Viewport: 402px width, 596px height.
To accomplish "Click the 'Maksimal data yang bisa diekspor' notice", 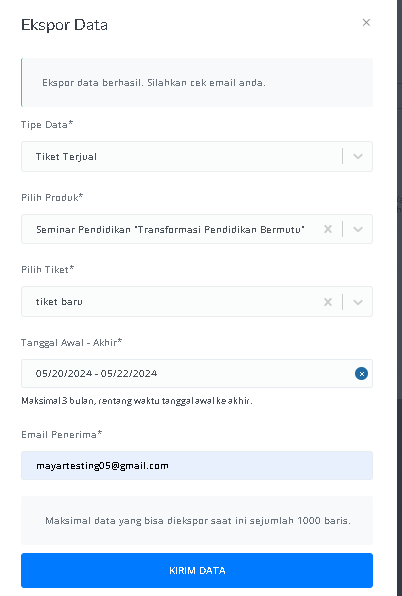I will click(198, 521).
